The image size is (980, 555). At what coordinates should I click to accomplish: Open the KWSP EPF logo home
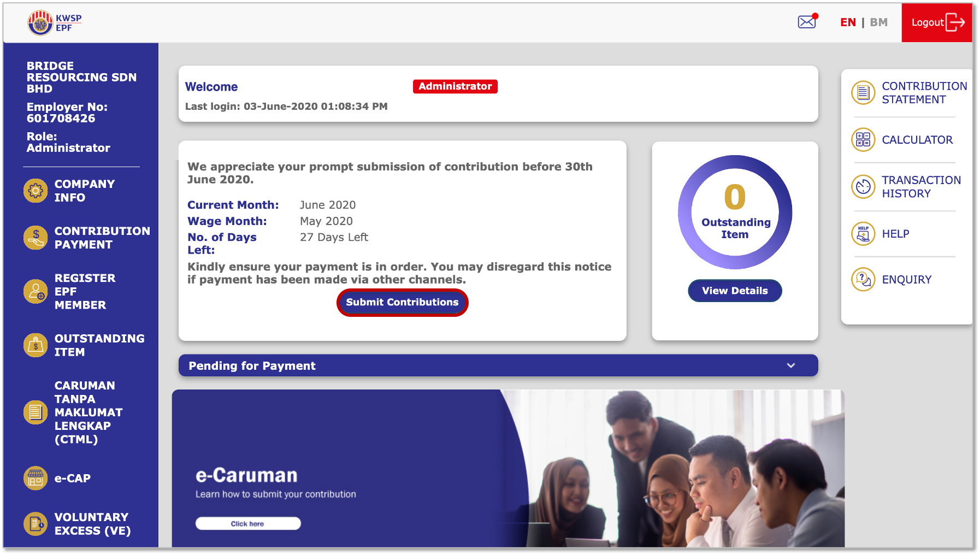[54, 23]
